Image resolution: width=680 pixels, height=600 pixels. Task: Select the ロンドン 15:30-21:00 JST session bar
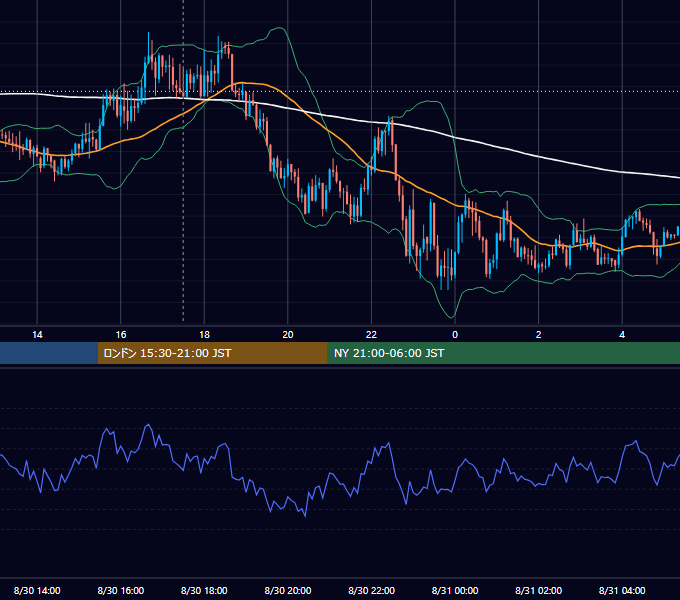click(x=212, y=353)
